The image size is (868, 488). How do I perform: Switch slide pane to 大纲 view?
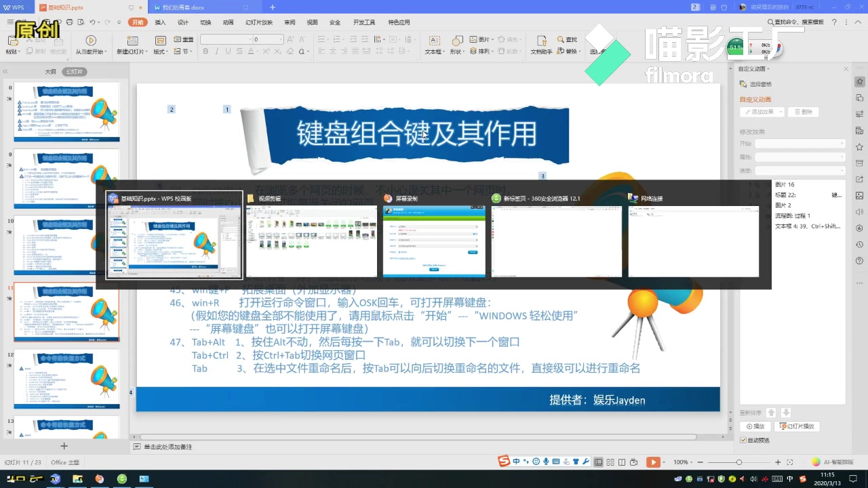tap(50, 71)
